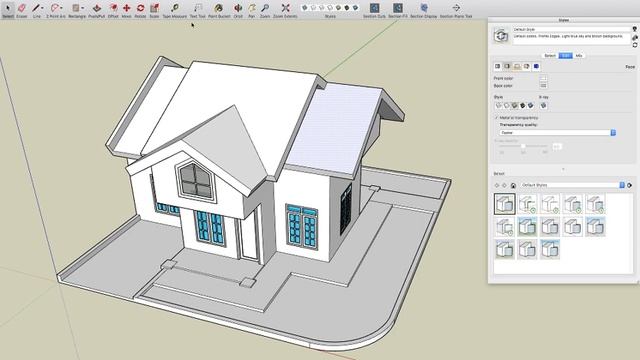
Task: Select the outlined first default style thumbnail
Action: (504, 204)
